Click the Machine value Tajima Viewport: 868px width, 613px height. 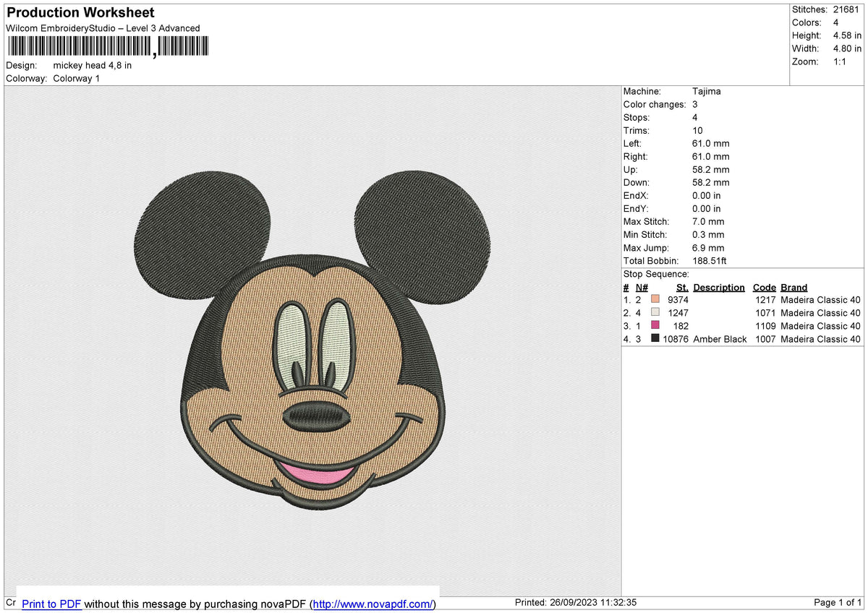click(x=707, y=91)
